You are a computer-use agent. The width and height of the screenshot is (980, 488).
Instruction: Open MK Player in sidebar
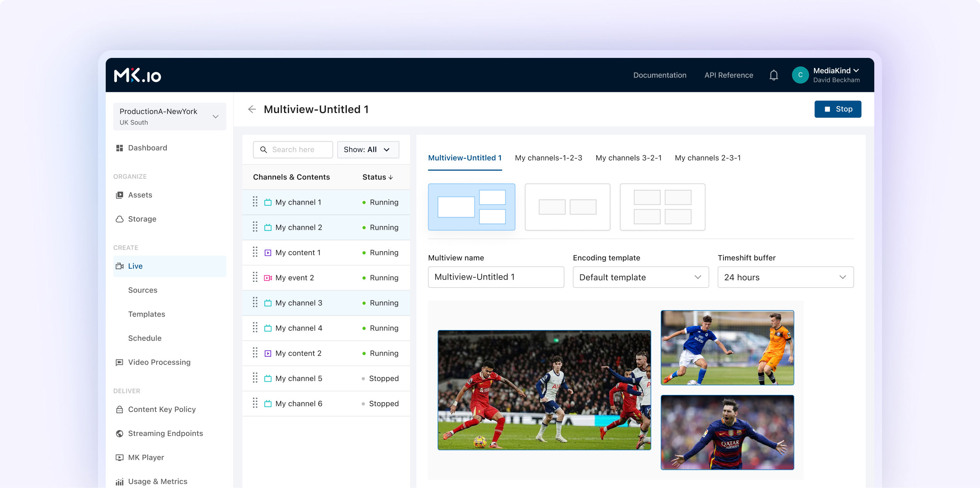tap(146, 457)
